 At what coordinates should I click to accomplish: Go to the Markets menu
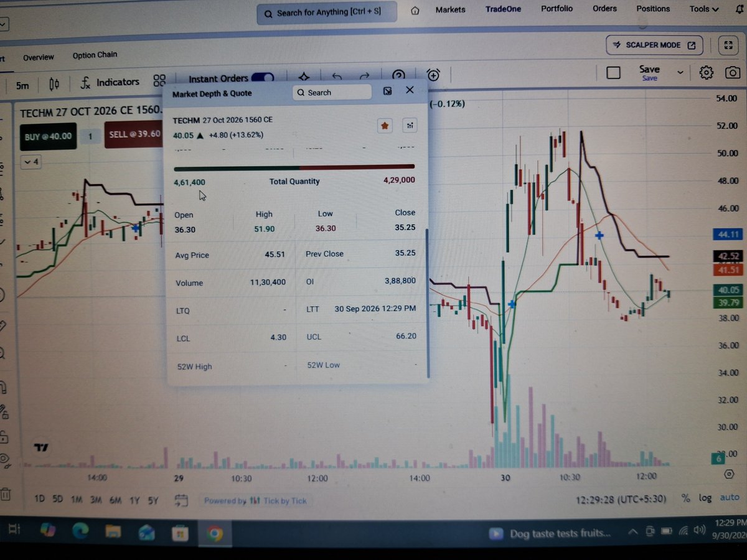[x=450, y=9]
